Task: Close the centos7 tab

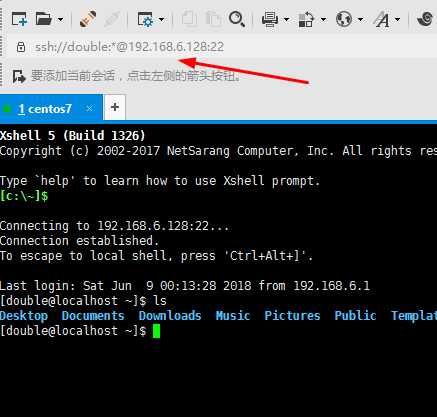Action: click(x=89, y=108)
